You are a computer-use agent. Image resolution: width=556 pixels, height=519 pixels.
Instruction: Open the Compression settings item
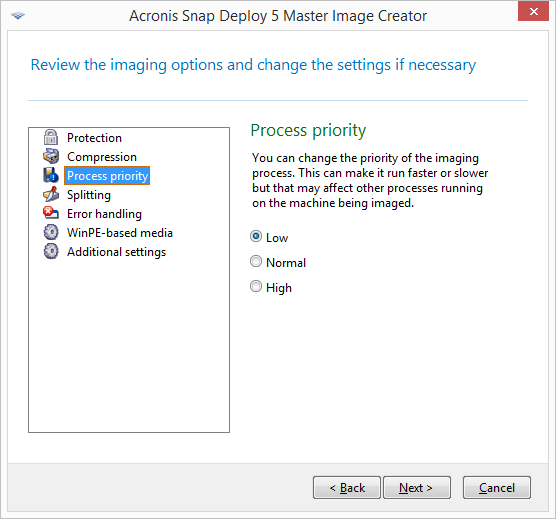tap(102, 157)
